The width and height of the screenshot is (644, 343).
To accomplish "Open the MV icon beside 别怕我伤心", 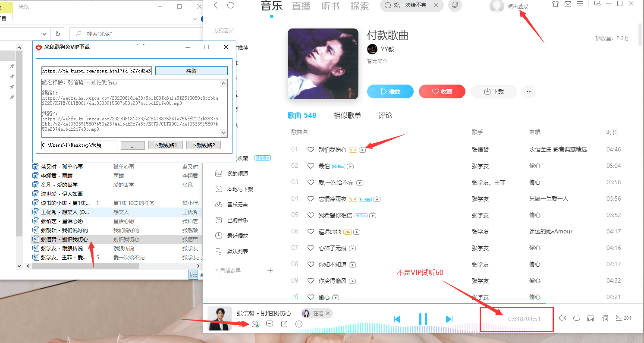I will click(x=363, y=150).
